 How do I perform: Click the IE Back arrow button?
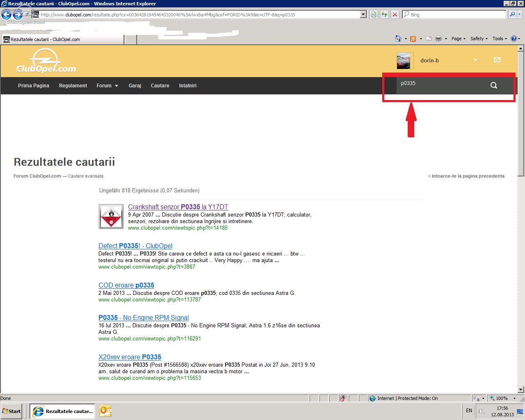pyautogui.click(x=6, y=15)
